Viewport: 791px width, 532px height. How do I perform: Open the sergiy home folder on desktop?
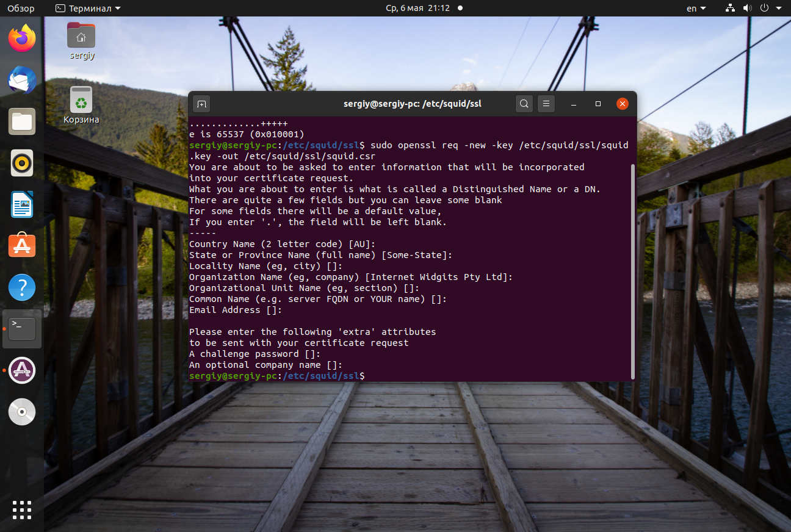point(81,41)
